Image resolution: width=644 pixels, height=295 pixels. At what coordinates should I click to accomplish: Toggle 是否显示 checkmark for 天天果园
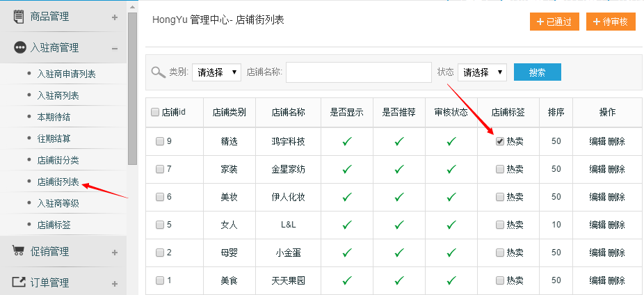(347, 280)
